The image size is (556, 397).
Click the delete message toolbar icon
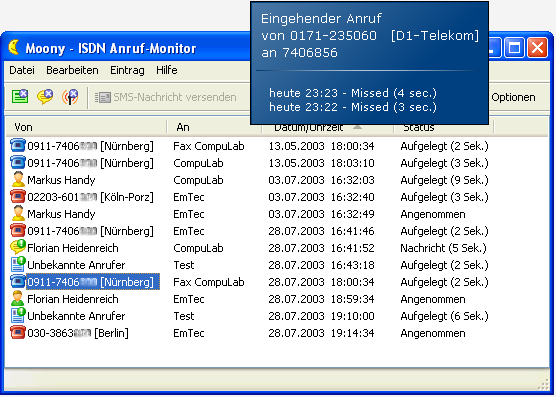(45, 96)
